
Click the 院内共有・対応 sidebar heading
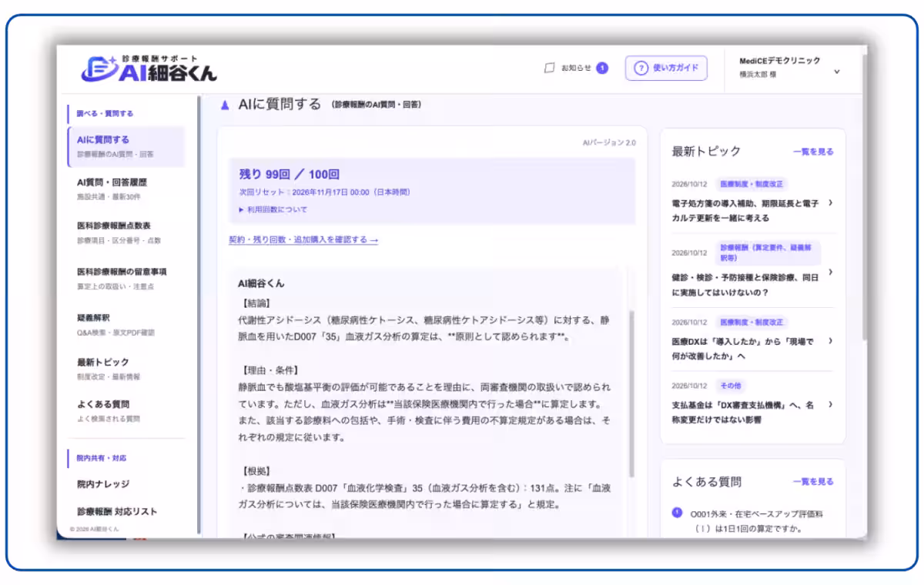pyautogui.click(x=102, y=458)
